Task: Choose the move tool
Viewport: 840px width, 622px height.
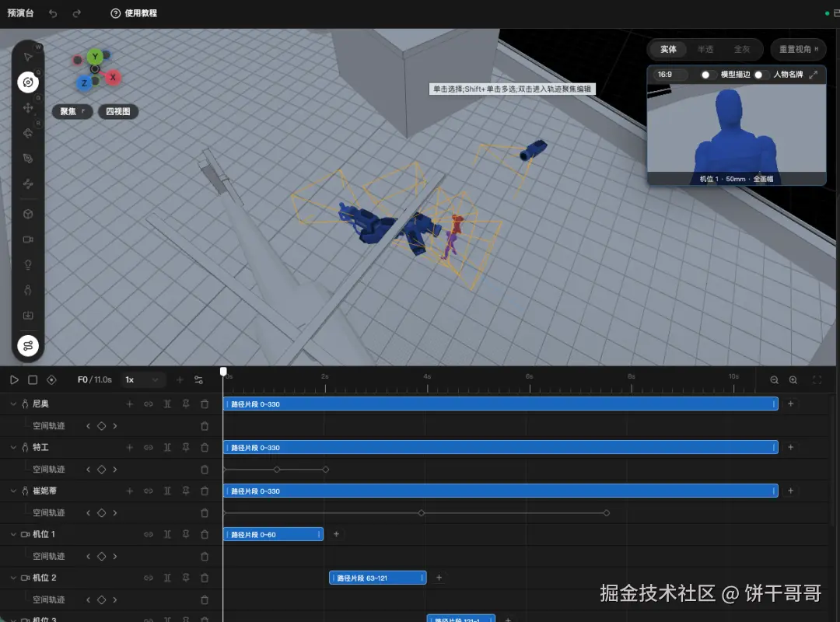Action: click(x=28, y=108)
